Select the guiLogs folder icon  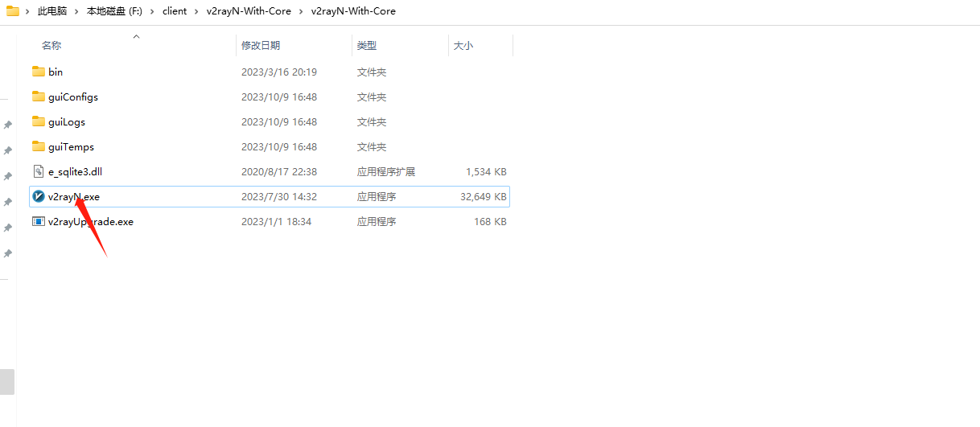click(39, 121)
